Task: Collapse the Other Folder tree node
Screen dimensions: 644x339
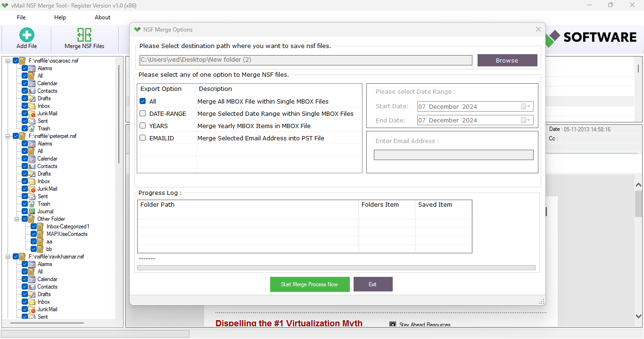Action: [x=17, y=219]
